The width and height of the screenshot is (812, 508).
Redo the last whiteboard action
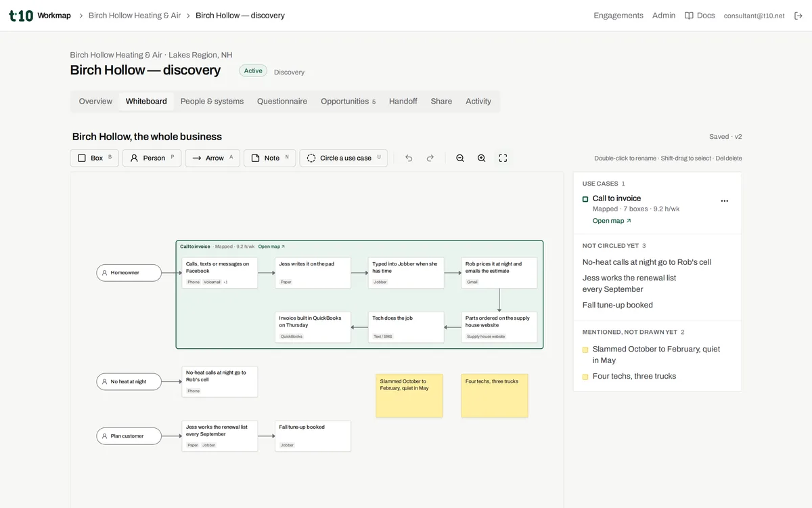(x=430, y=158)
